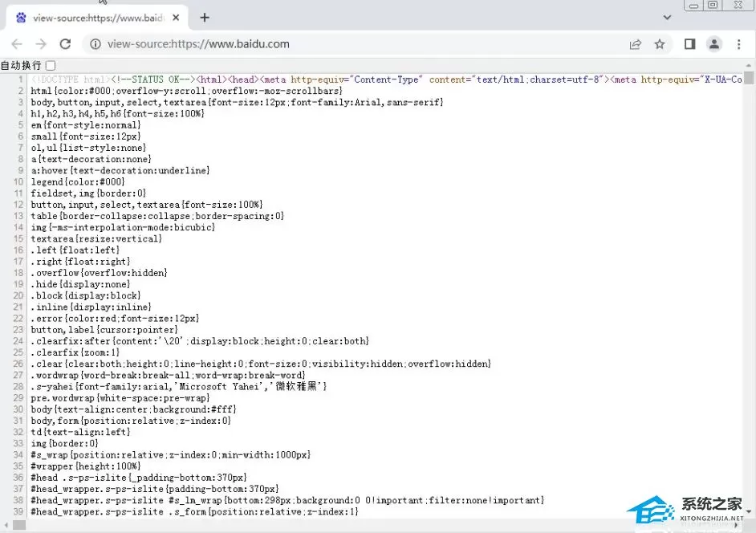The height and width of the screenshot is (533, 756).
Task: Open the user profile avatar menu
Action: click(x=714, y=44)
